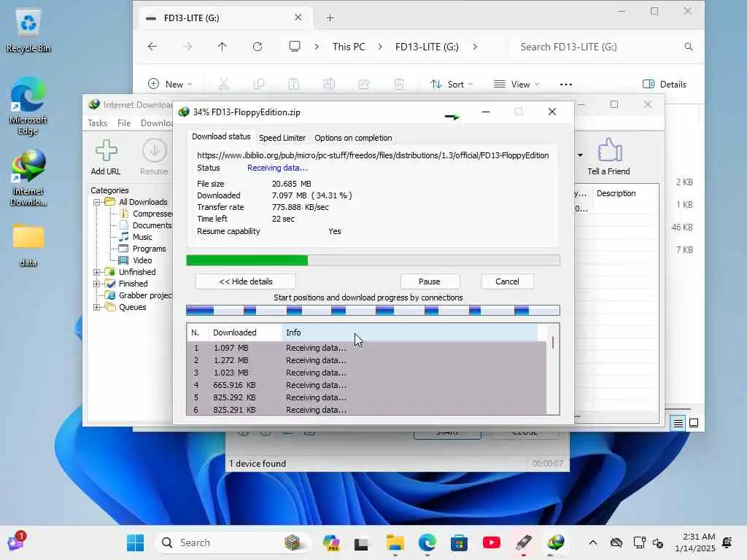The height and width of the screenshot is (560, 747).
Task: Open Microsoft Edge from taskbar
Action: point(427,542)
